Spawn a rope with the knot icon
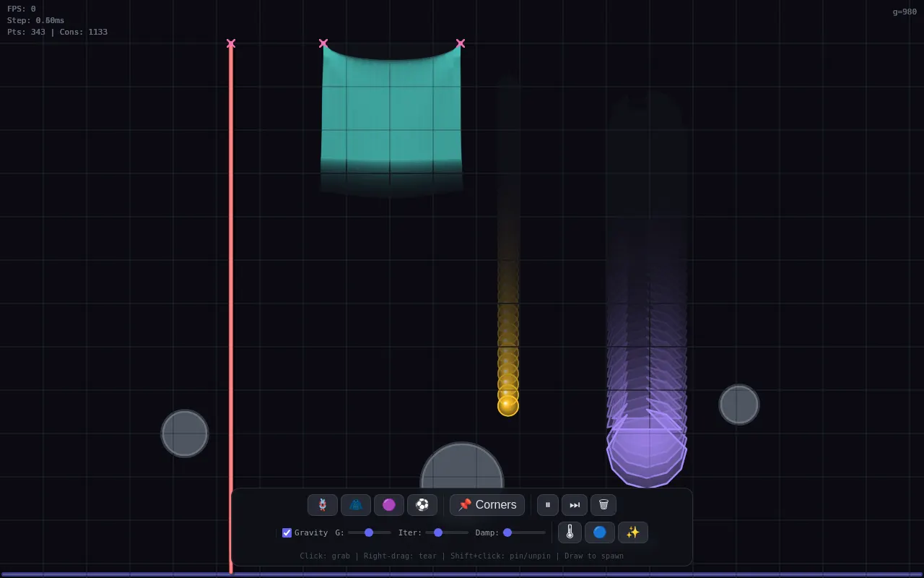 click(323, 505)
